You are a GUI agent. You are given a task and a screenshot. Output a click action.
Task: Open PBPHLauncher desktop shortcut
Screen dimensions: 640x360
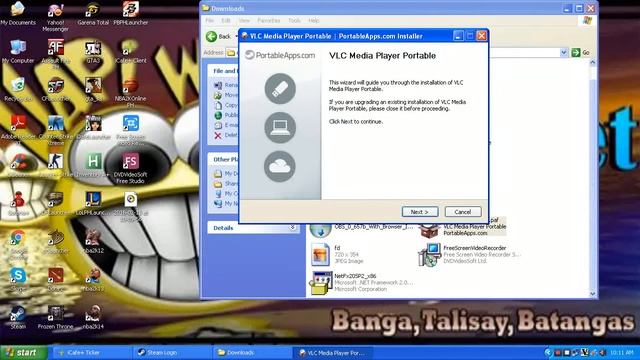[x=131, y=14]
